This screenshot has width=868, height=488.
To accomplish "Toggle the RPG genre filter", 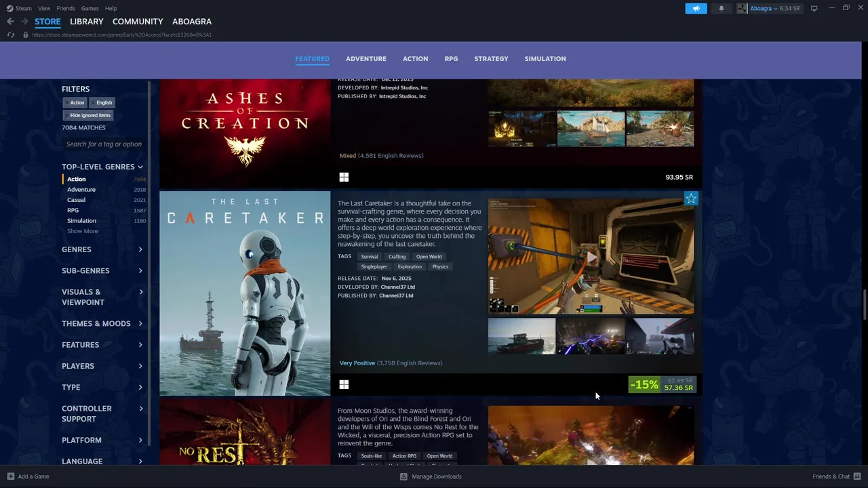I will 104,210.
